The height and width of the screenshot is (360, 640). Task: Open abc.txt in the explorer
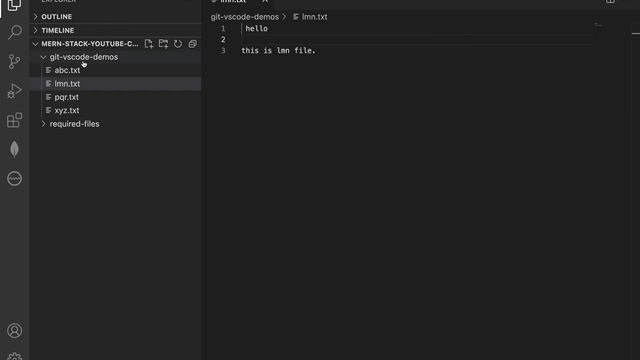point(116,70)
